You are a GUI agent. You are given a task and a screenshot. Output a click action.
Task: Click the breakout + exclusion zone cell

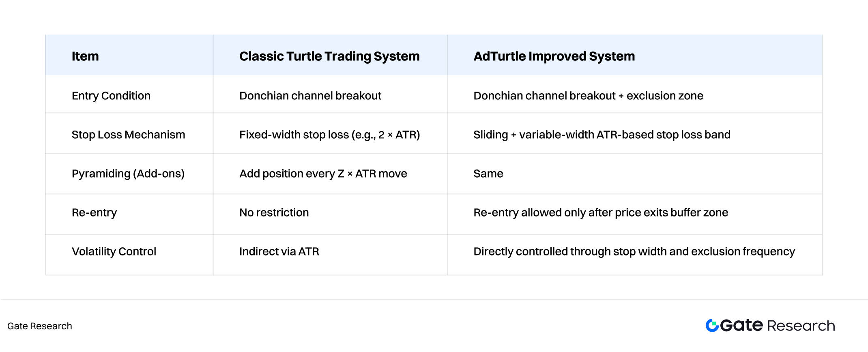pyautogui.click(x=589, y=96)
